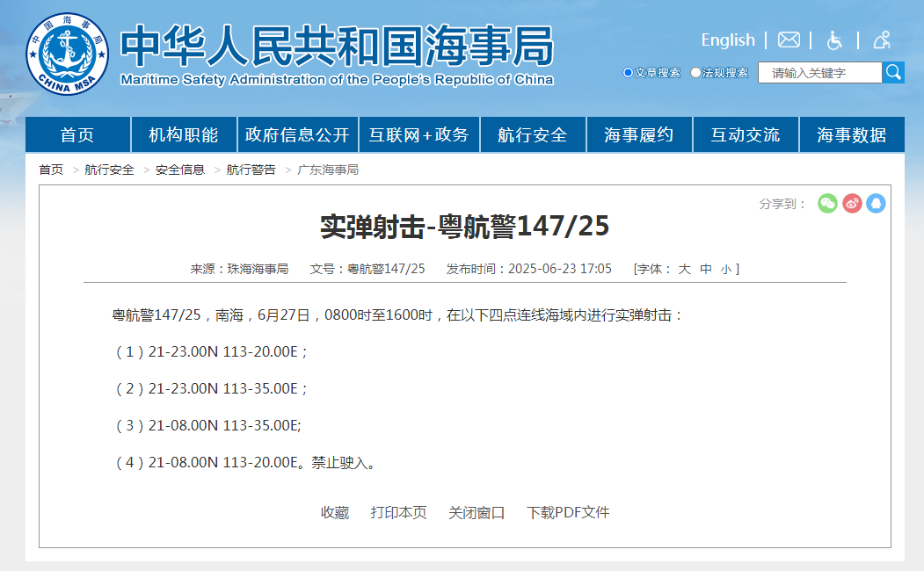This screenshot has width=924, height=571.
Task: Set font size to 小
Action: [725, 269]
